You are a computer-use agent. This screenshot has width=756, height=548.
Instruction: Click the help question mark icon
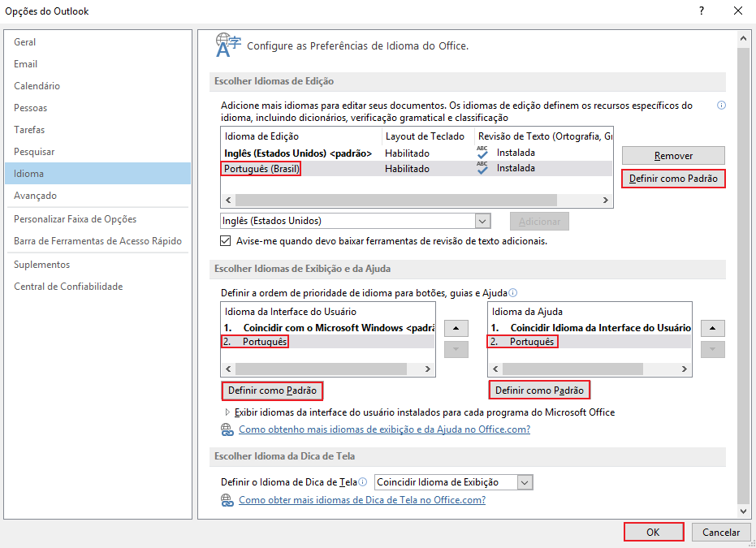click(702, 11)
